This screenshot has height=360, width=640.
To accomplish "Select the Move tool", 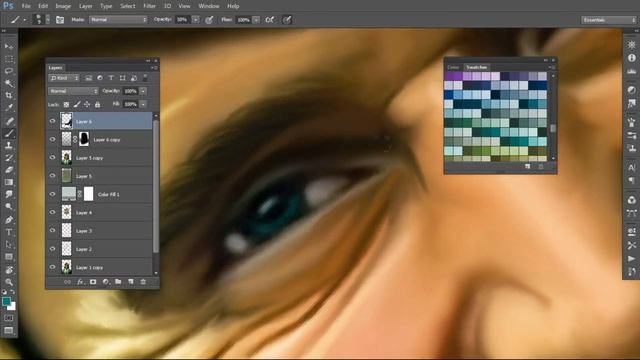I will 9,46.
